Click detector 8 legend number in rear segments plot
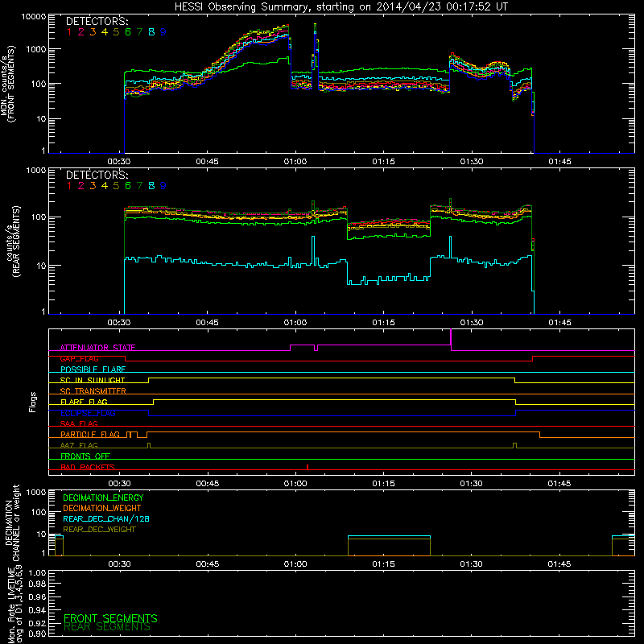This screenshot has height=644, width=644. click(151, 186)
